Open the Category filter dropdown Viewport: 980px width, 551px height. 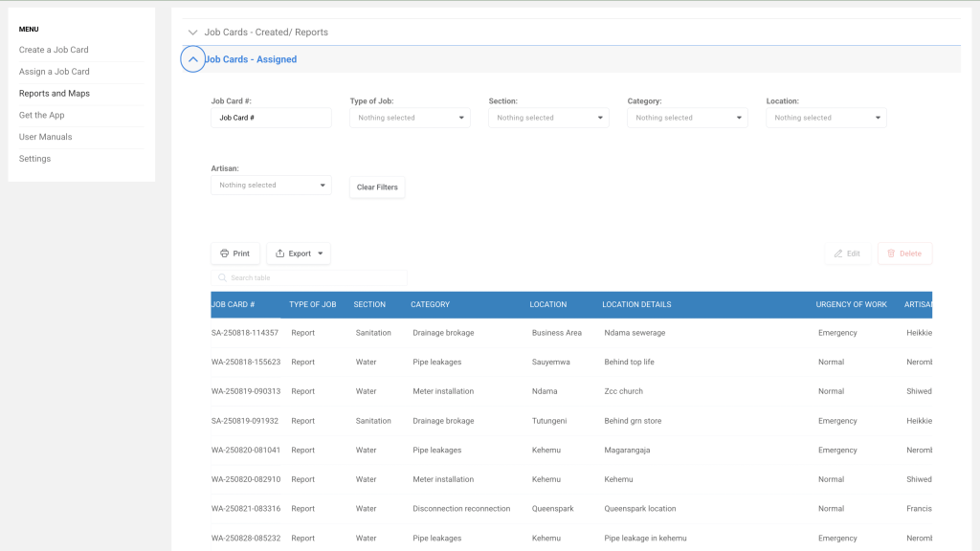coord(687,118)
